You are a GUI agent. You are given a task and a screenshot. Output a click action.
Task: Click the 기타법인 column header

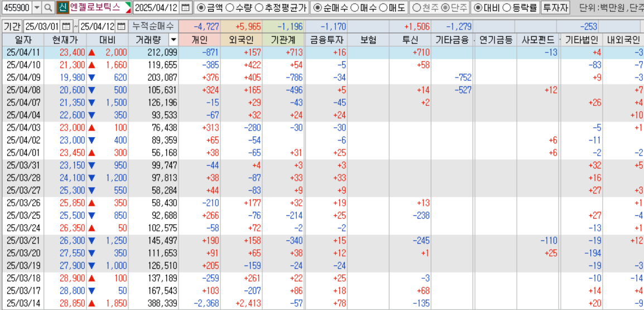tap(581, 40)
